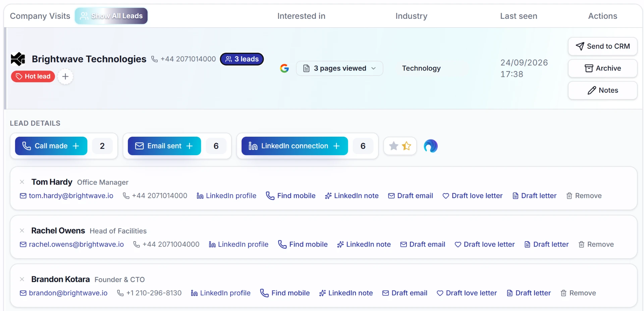Click the Google source icon
Screen dimensions: 644x311
click(x=284, y=69)
